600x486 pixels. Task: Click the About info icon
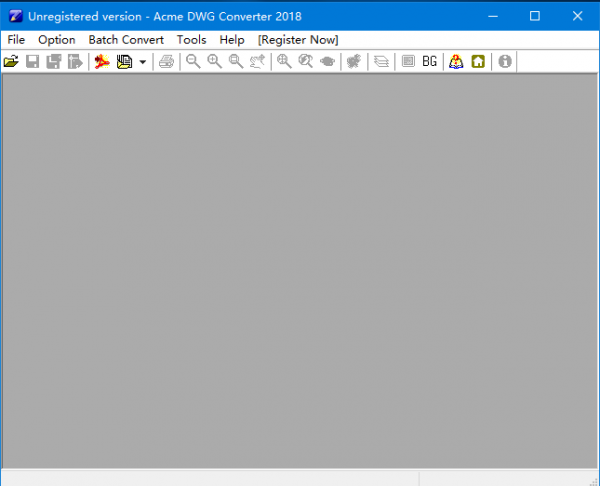click(505, 61)
